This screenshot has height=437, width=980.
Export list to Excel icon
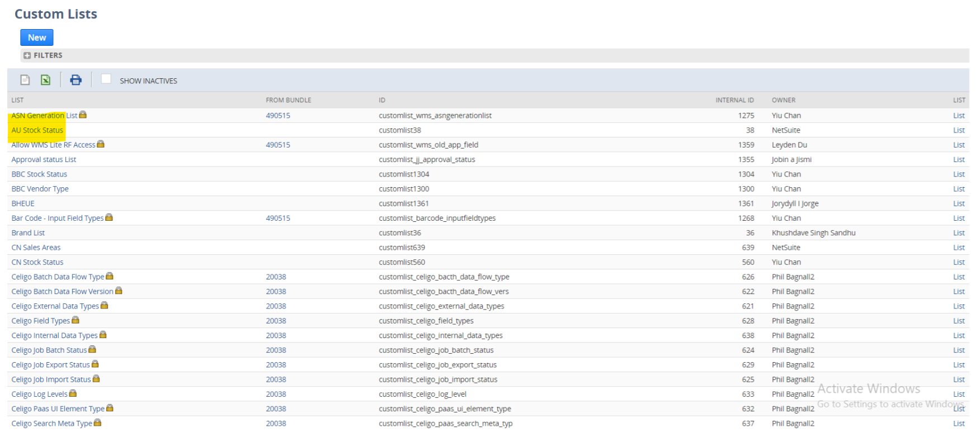coord(45,80)
